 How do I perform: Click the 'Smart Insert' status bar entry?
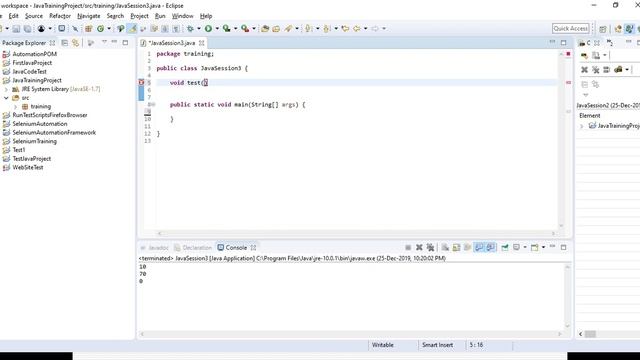(438, 345)
